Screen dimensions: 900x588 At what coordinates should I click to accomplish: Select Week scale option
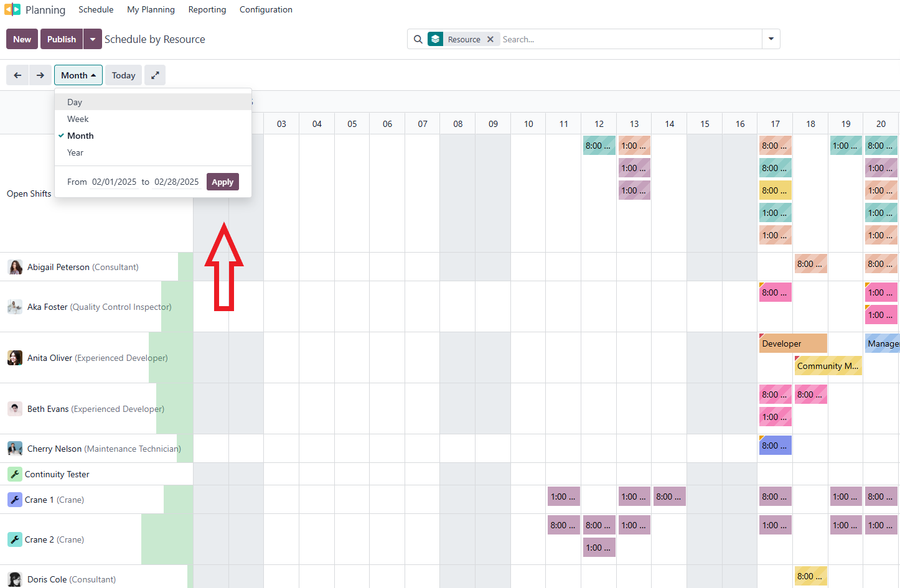click(x=153, y=119)
